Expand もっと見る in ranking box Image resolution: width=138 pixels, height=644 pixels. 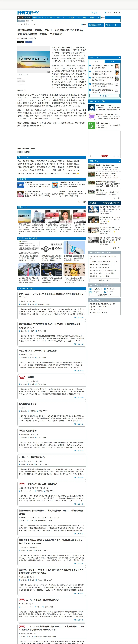tap(104, 96)
